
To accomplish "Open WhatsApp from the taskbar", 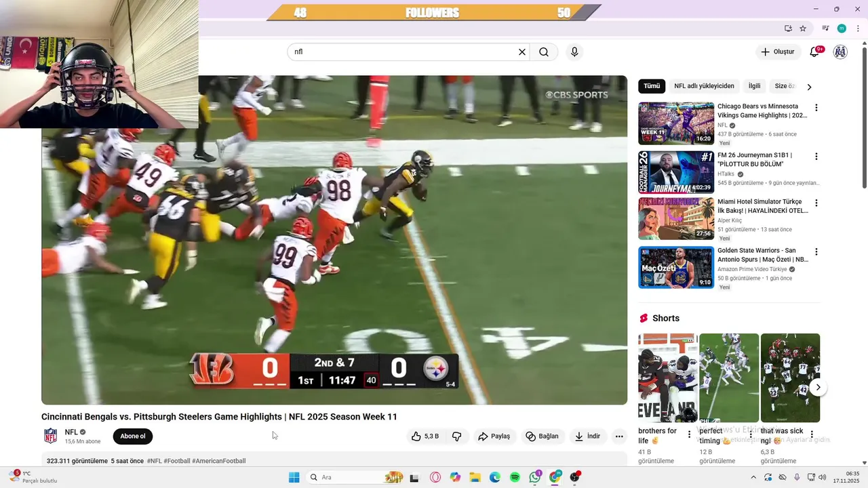I will point(535,477).
